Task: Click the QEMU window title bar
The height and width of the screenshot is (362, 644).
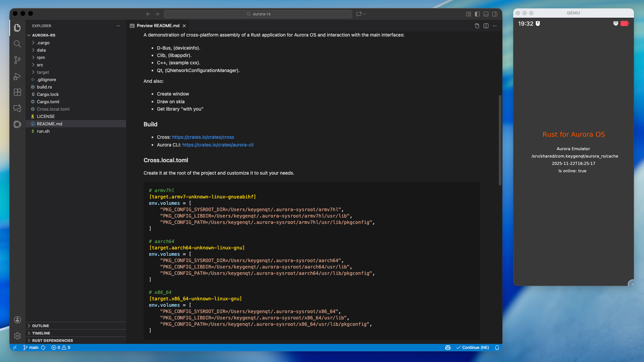Action: [x=574, y=13]
